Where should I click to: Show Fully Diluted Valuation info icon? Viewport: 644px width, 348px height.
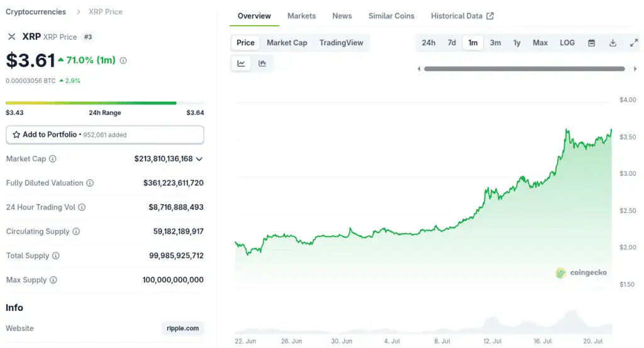[90, 183]
